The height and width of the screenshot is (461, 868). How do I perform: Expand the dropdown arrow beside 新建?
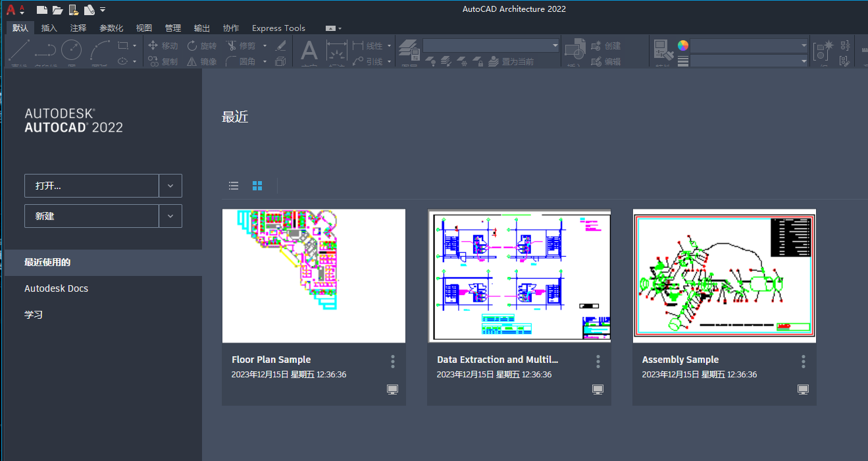170,216
